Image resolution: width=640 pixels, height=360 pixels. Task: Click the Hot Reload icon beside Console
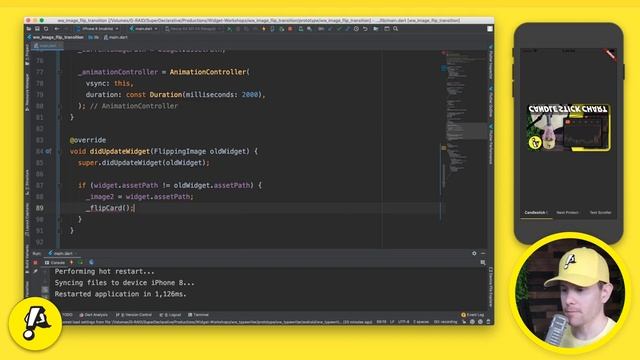(72, 262)
